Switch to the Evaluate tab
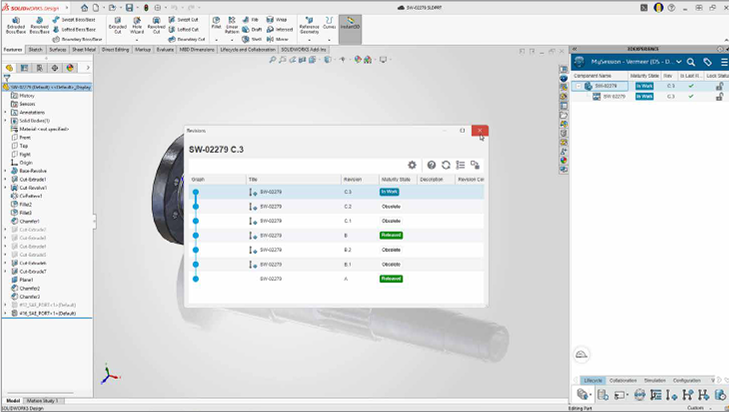 pos(165,49)
